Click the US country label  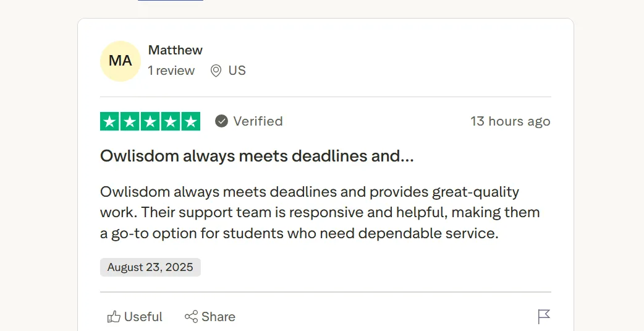[237, 71]
